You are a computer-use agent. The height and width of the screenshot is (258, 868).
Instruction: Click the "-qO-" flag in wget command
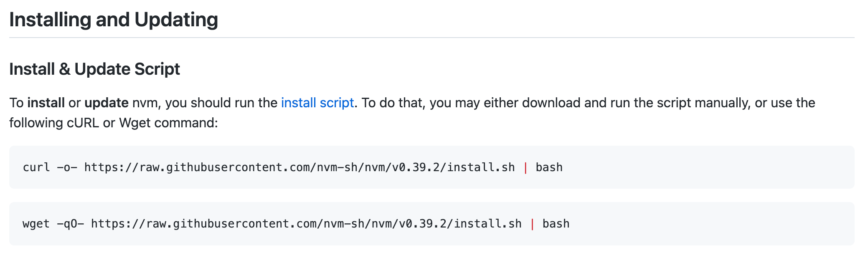tap(70, 224)
